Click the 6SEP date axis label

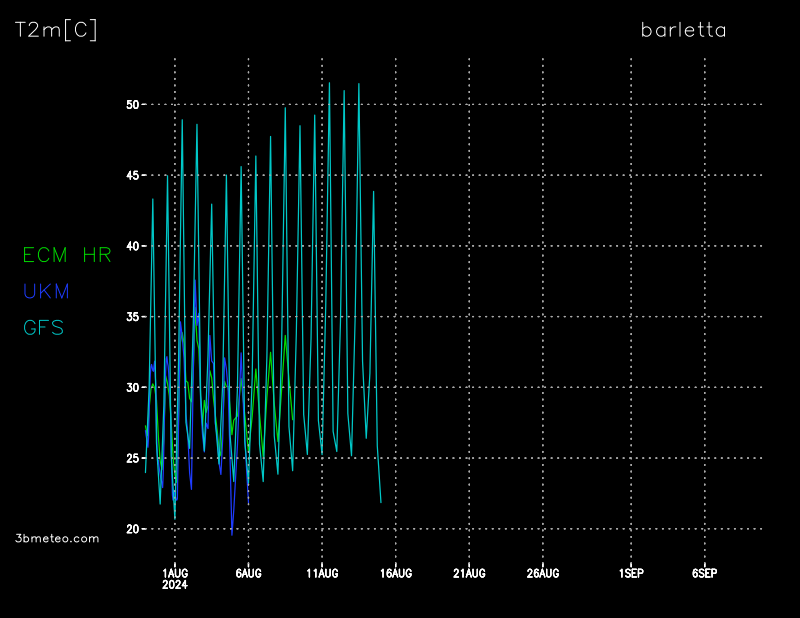[x=705, y=573]
